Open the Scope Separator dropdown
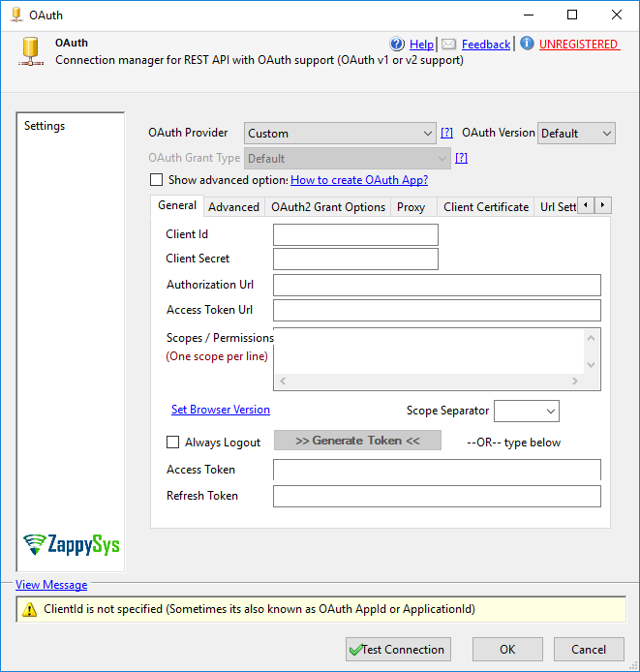Viewport: 640px width, 672px height. point(527,411)
